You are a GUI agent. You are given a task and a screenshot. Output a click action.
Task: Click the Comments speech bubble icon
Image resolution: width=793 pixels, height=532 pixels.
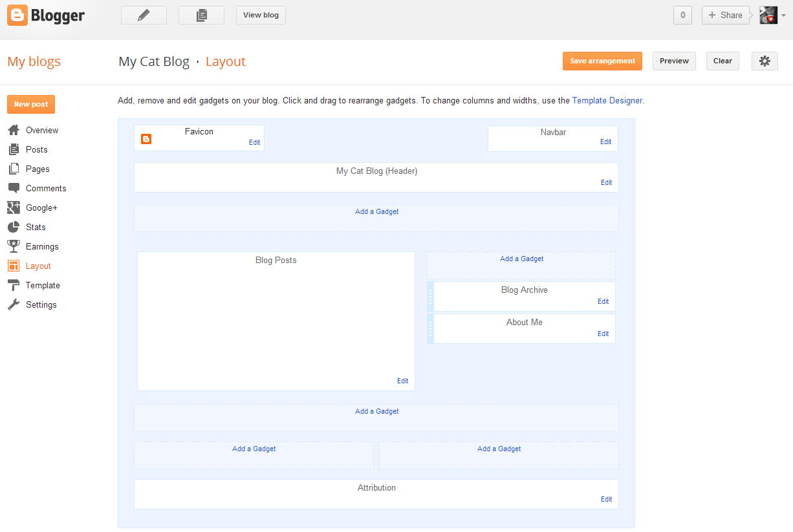pos(14,188)
